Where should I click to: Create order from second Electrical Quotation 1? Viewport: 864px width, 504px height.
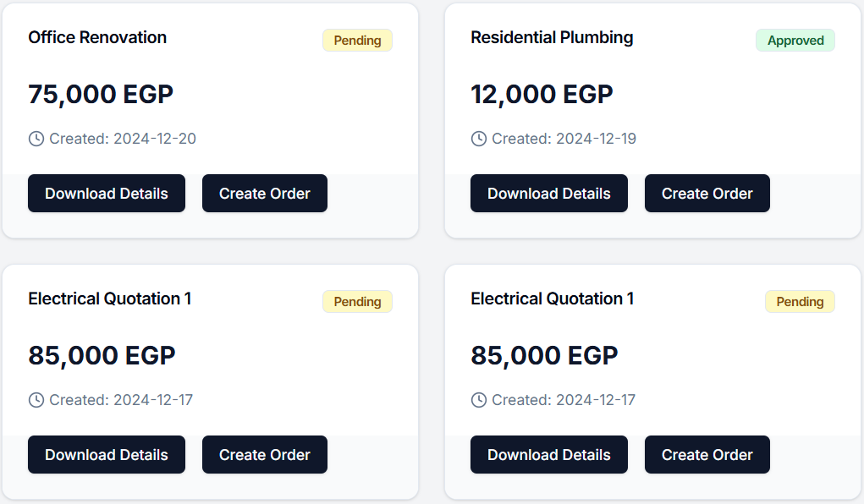(707, 455)
